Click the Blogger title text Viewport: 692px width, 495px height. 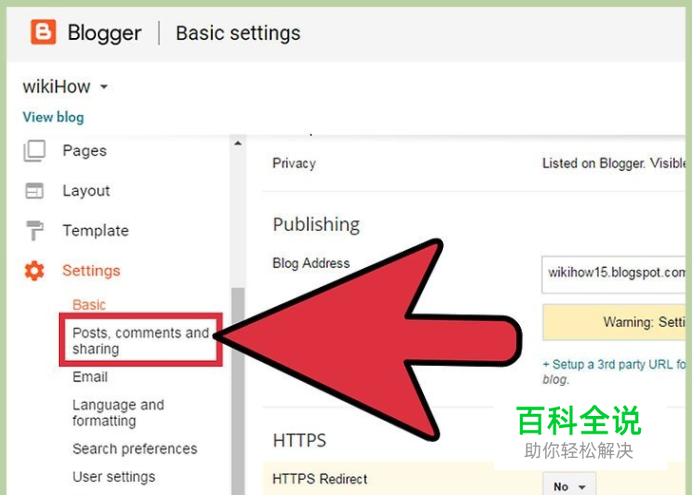coord(105,33)
